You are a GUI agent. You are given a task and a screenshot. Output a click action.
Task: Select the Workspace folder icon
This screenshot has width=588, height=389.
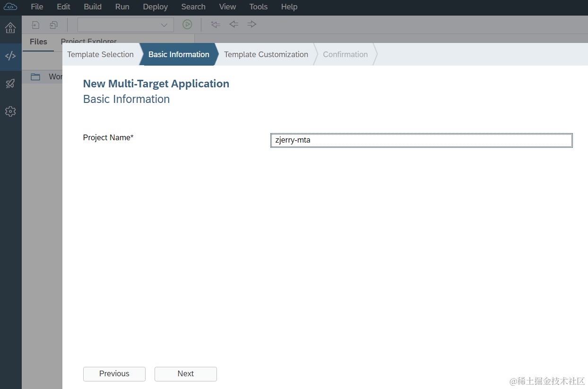(35, 76)
